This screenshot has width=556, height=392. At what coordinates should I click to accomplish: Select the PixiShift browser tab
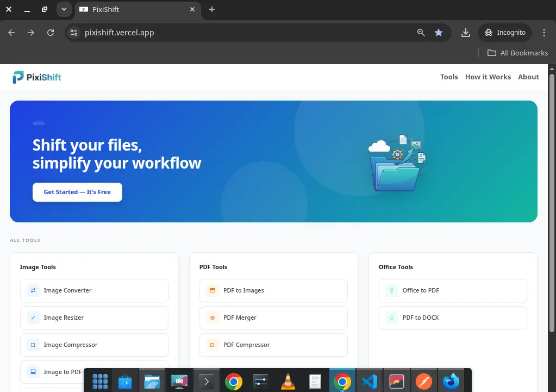138,10
